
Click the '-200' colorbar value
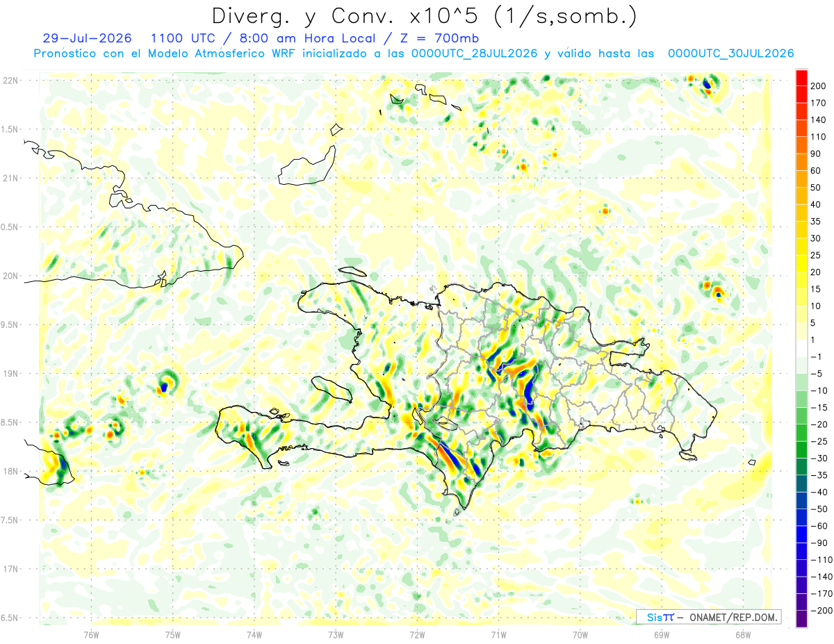(821, 611)
